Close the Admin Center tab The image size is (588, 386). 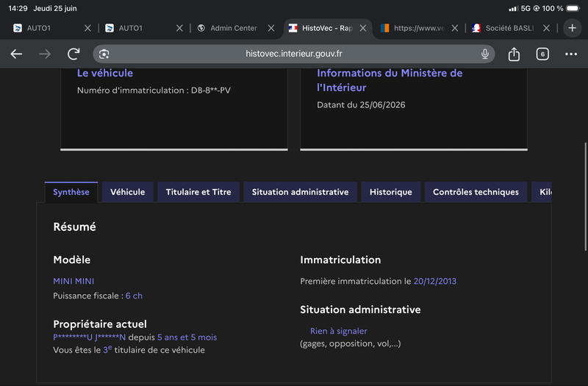point(271,28)
